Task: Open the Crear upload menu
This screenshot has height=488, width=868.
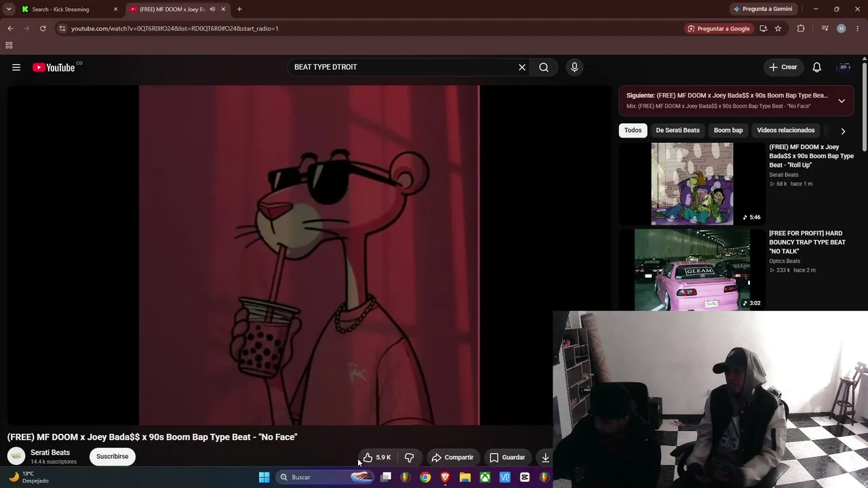Action: 783,67
